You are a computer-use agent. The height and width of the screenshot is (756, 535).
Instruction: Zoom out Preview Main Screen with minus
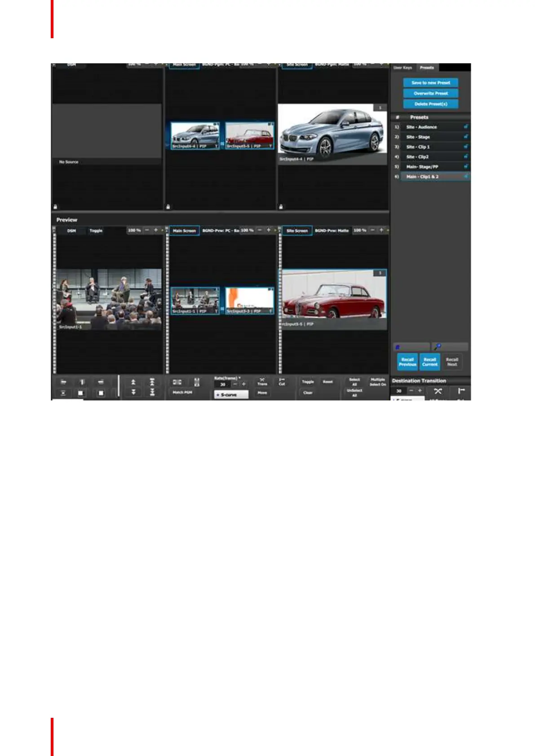point(260,230)
